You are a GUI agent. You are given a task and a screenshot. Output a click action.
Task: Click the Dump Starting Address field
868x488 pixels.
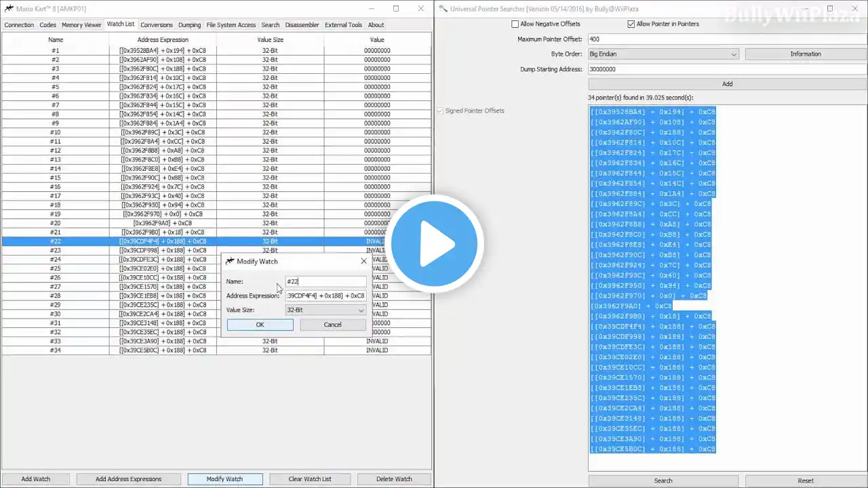[x=727, y=69]
